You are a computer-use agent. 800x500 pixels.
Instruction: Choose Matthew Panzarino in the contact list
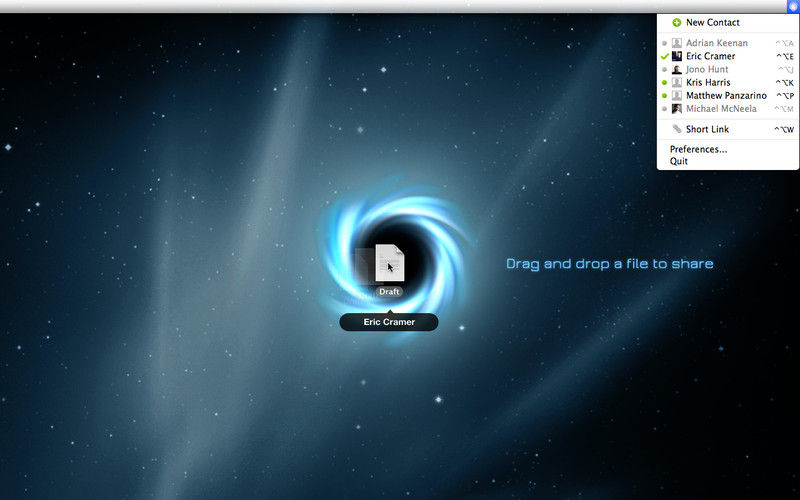click(x=726, y=96)
